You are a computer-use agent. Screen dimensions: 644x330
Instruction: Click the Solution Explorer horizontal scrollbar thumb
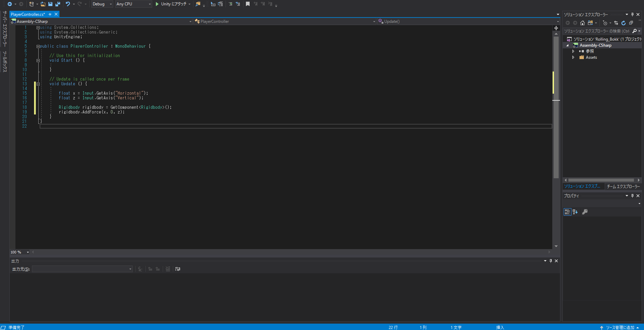point(601,180)
